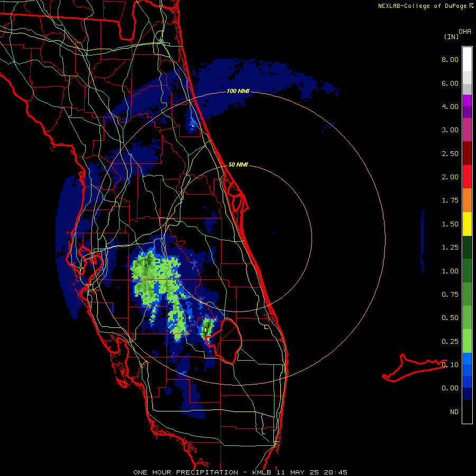Select the 1.25 legend value

click(x=450, y=248)
